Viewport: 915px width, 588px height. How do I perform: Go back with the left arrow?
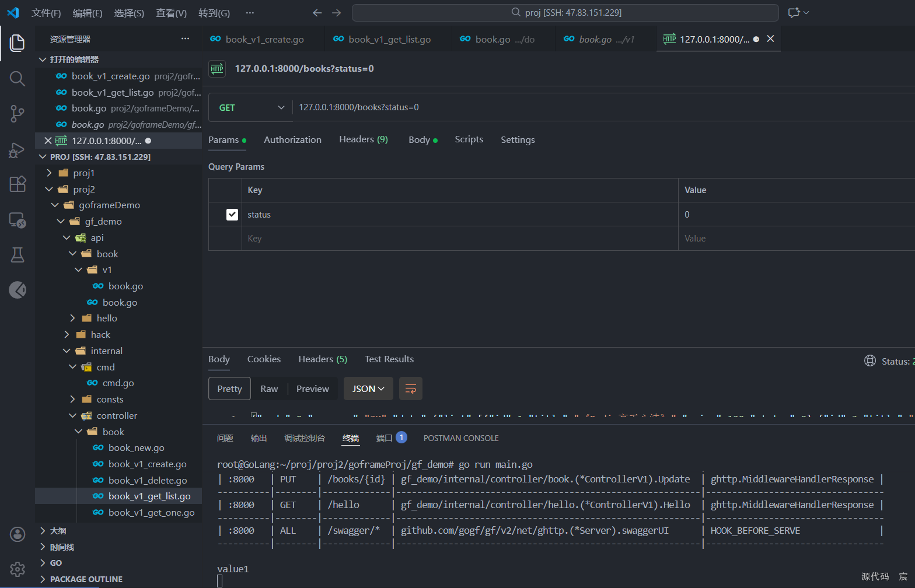tap(317, 13)
